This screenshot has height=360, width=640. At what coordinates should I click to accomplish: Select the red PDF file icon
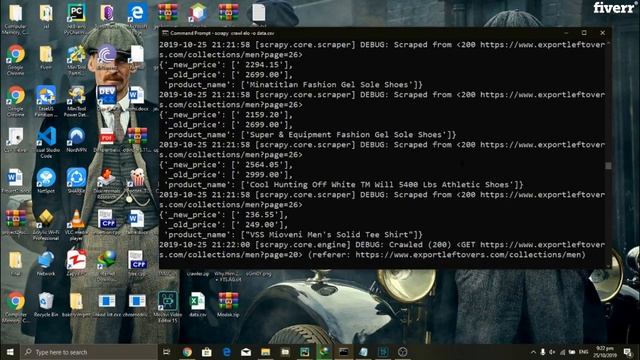point(107,137)
